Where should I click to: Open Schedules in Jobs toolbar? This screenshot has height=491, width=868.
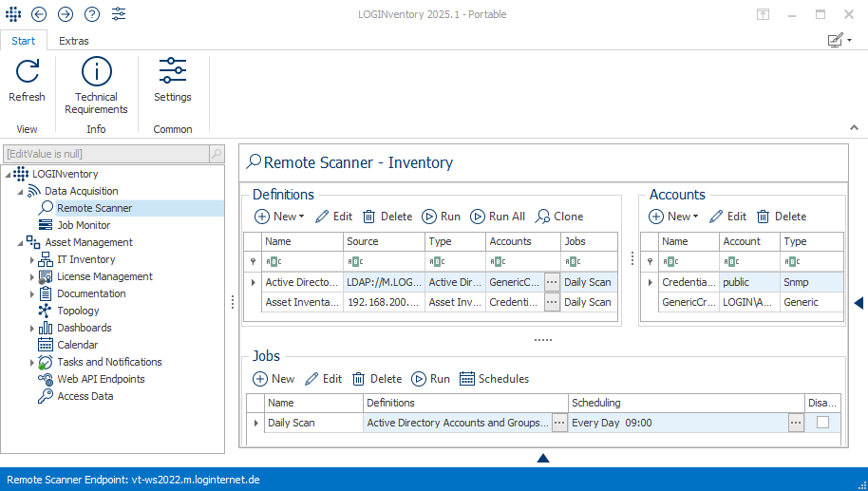coord(495,379)
